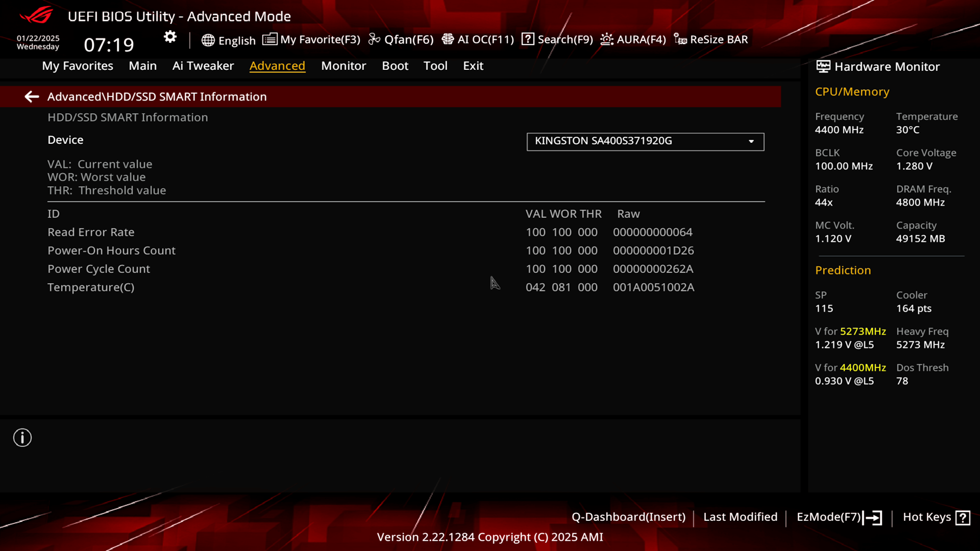Viewport: 980px width, 551px height.
Task: Open Q-Dashboard panel
Action: pos(628,516)
